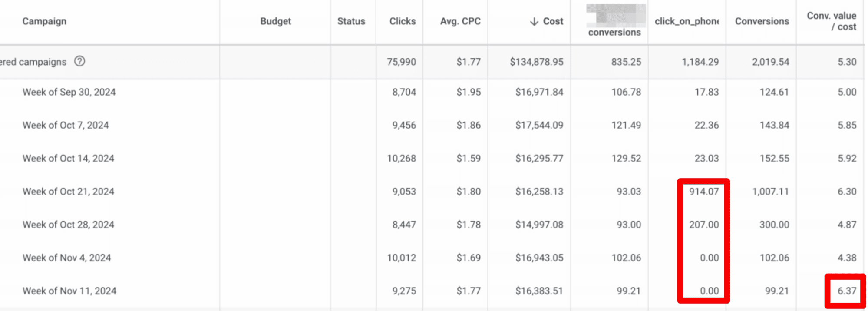This screenshot has width=868, height=311.
Task: Select the Week of Nov 4, 2024 row
Action: (66, 258)
